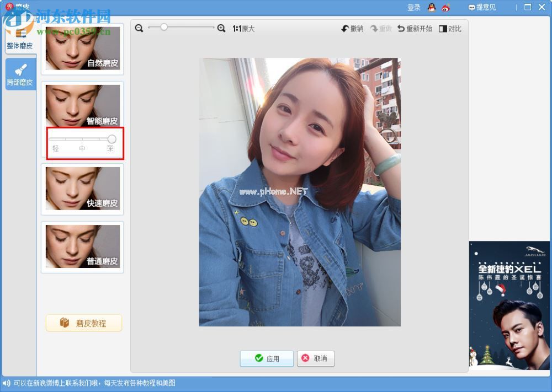Viewport: 552px width, 392px height.
Task: Open the 磨皮教程 tutorial
Action: pos(84,323)
